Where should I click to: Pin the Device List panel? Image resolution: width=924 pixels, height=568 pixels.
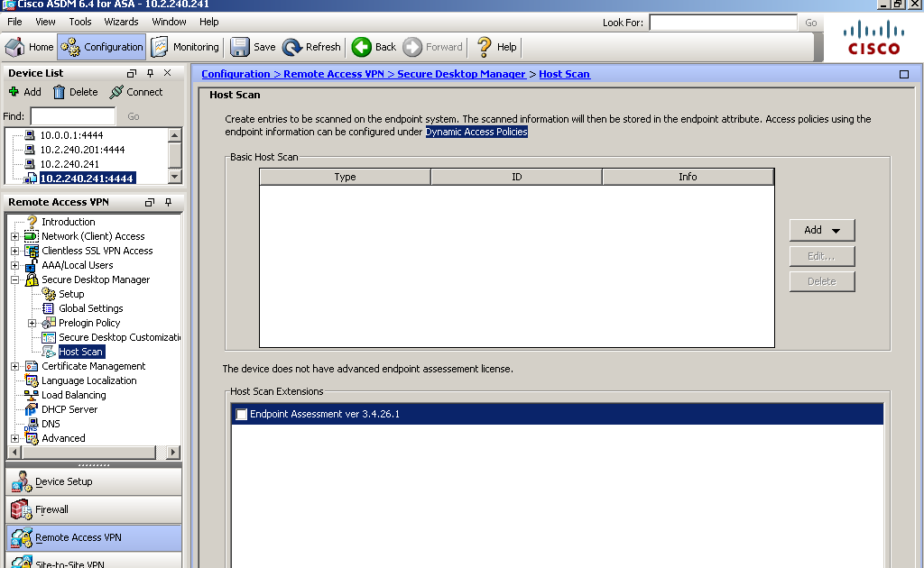pyautogui.click(x=151, y=73)
